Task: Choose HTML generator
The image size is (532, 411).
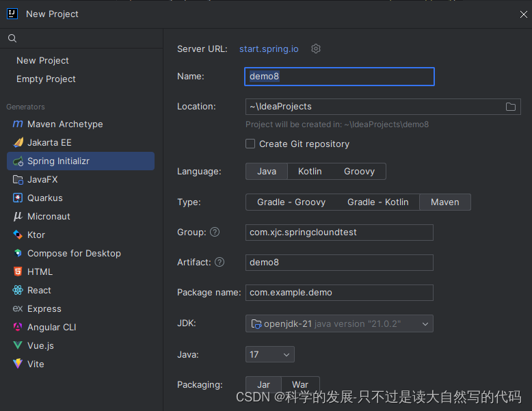Action: (81, 271)
